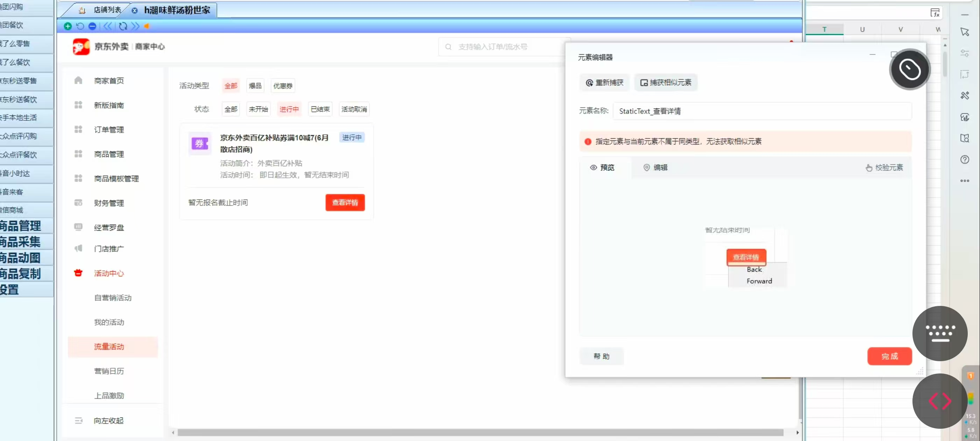Filter status by 活动取消
Screen dimensions: 980x441
pos(354,109)
